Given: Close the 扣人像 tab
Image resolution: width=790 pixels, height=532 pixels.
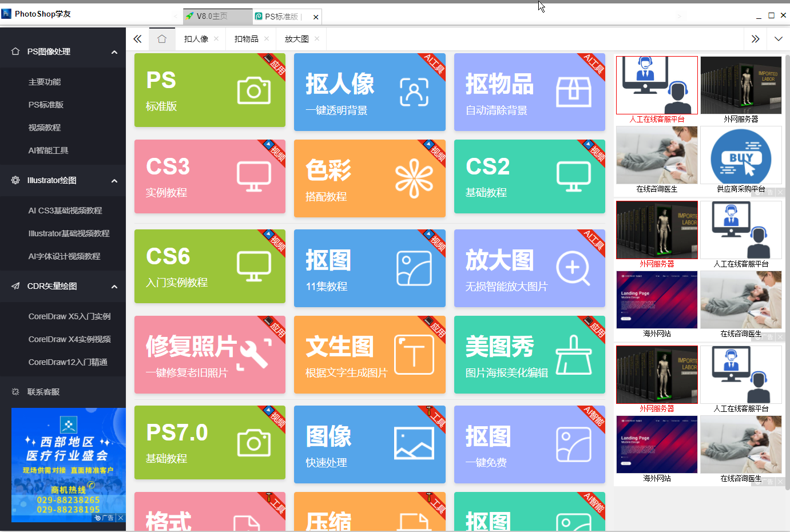Looking at the screenshot, I should [216, 39].
